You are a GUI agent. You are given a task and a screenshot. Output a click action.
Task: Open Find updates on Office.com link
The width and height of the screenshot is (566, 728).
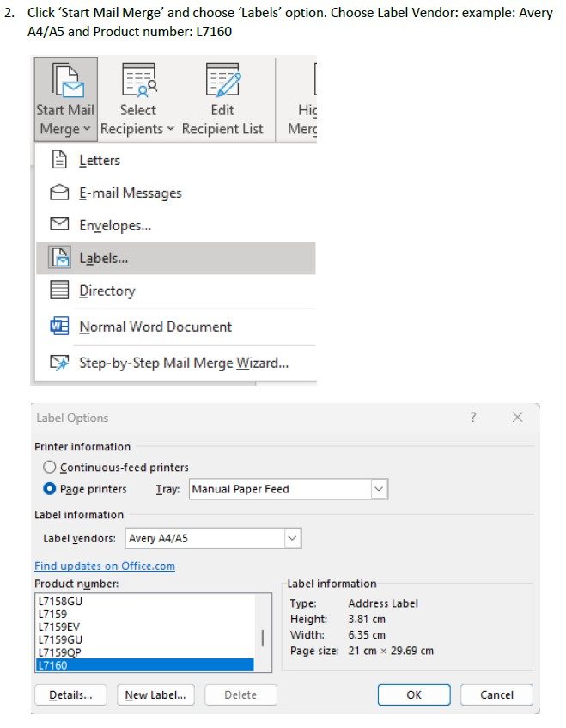point(105,566)
